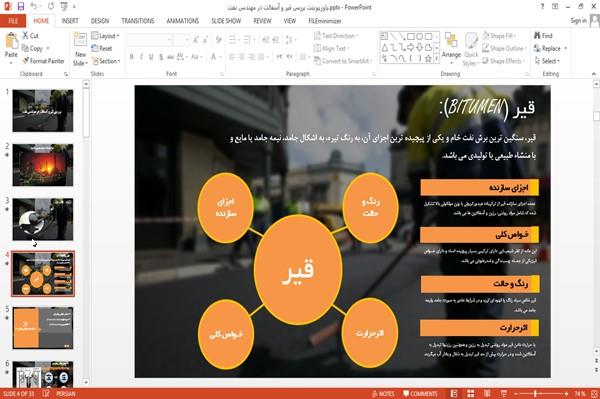Select slide 2 thumbnail with fire image
The image size is (600, 399).
tap(42, 165)
